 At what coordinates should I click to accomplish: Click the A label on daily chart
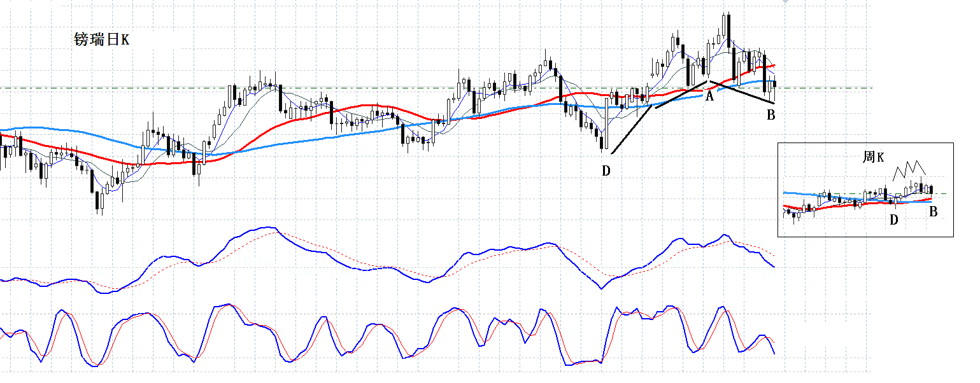(x=710, y=96)
